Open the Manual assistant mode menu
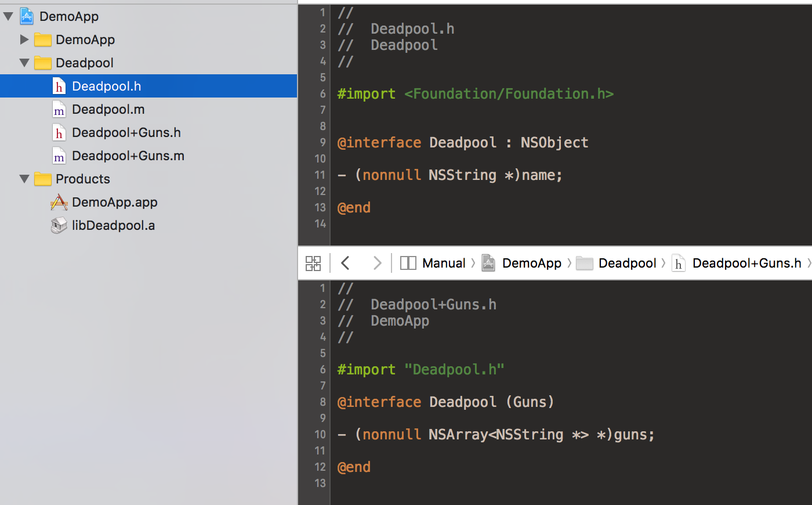 click(444, 263)
